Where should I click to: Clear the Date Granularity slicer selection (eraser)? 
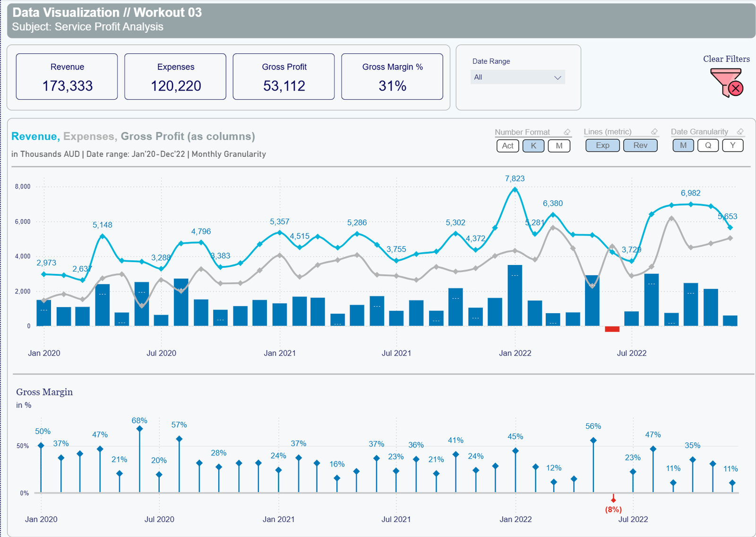[x=740, y=132]
